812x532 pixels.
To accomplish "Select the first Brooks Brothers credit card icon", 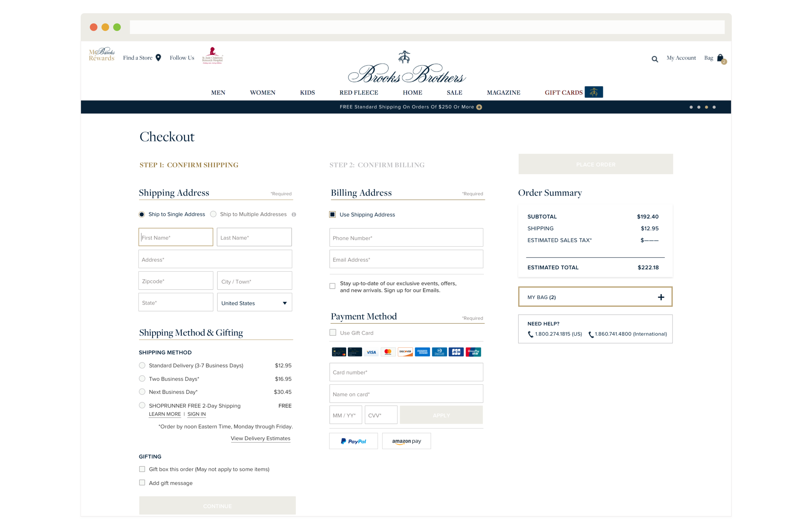I will (339, 352).
